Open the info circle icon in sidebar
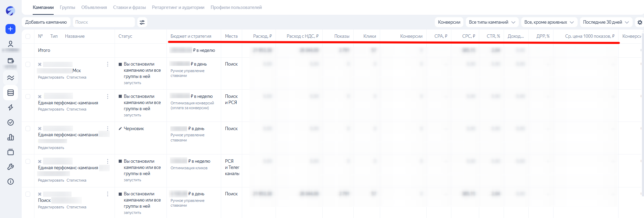 (x=11, y=182)
